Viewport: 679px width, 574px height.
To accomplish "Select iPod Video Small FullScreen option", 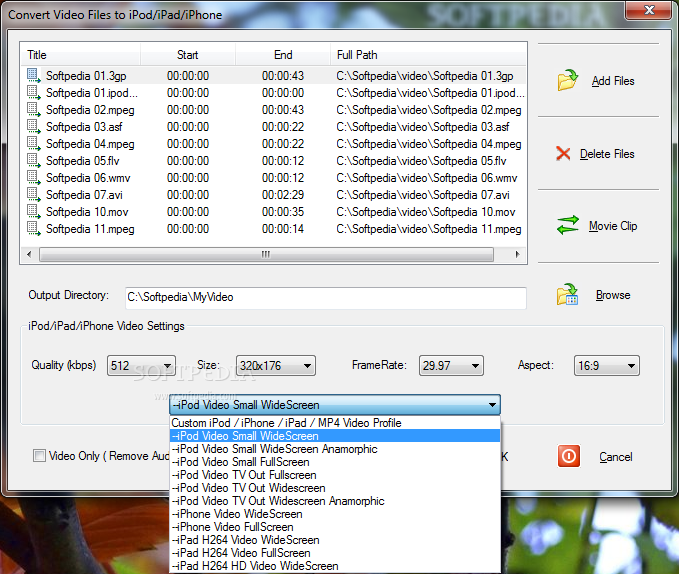I will (x=335, y=462).
